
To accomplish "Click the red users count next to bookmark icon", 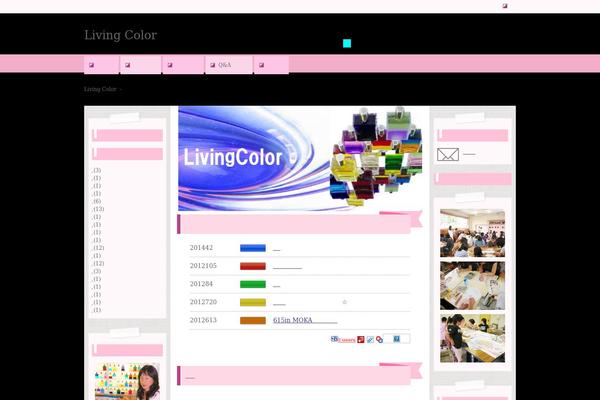I will tap(347, 340).
